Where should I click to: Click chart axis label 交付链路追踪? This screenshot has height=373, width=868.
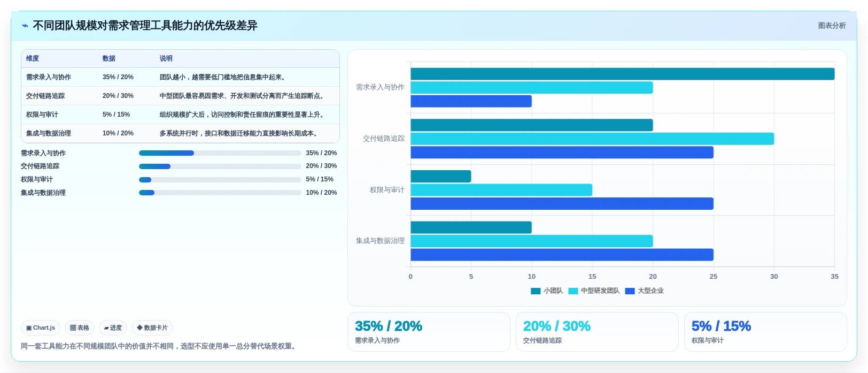click(x=384, y=139)
